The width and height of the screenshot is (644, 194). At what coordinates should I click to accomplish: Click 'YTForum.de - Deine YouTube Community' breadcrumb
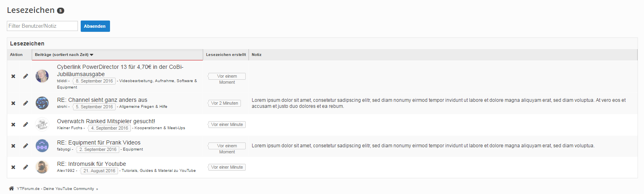point(55,189)
